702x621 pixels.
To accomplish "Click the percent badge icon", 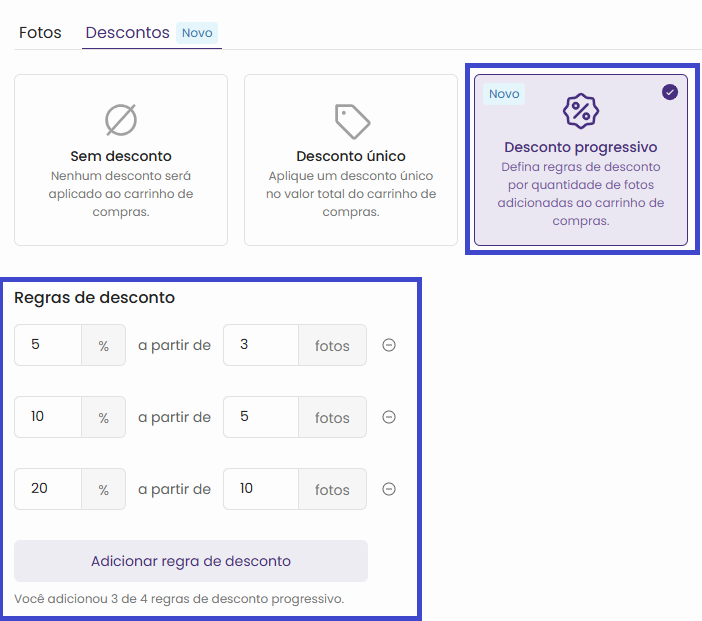I will coord(580,112).
